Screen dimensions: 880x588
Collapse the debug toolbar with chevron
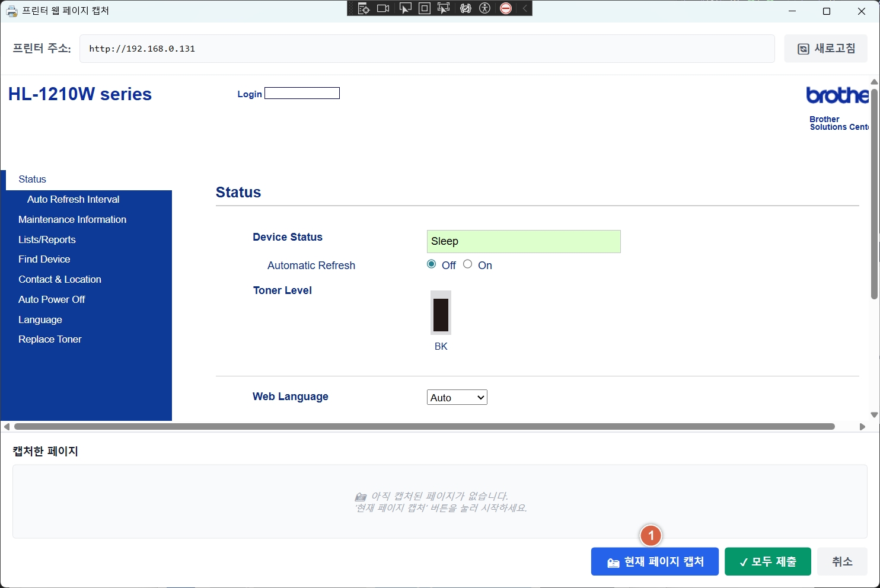coord(525,8)
